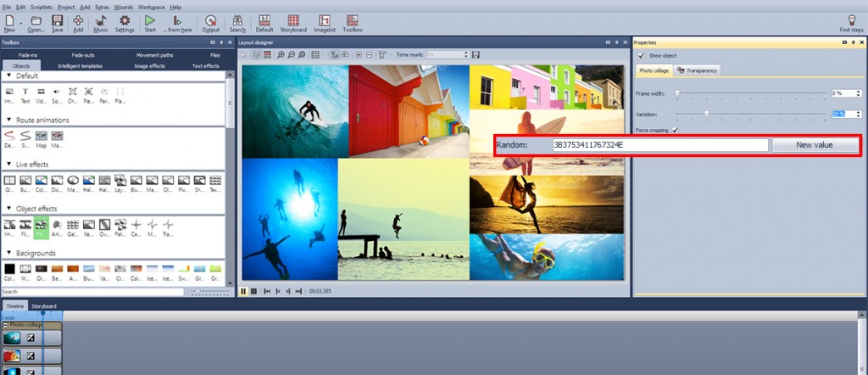This screenshot has height=375, width=868.
Task: Select the highlighted photo collage object effect
Action: click(41, 226)
